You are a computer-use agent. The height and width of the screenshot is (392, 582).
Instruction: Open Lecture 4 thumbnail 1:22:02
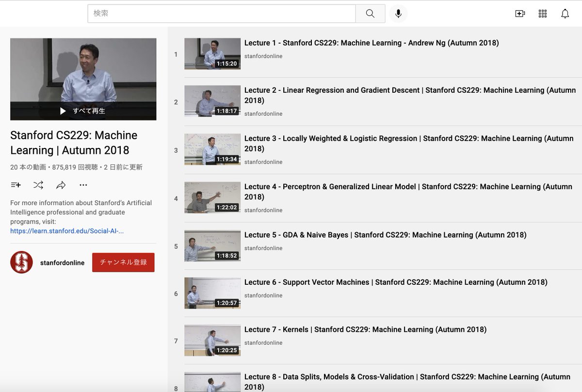212,197
